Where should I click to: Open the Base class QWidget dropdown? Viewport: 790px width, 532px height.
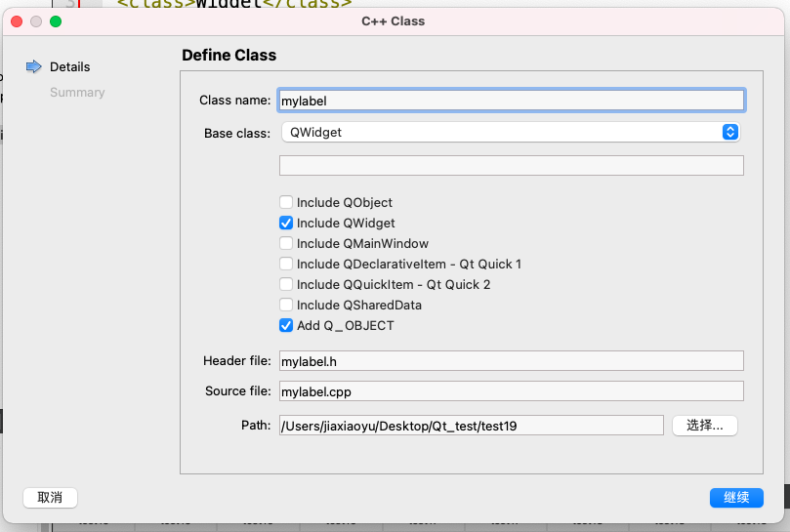(x=511, y=132)
